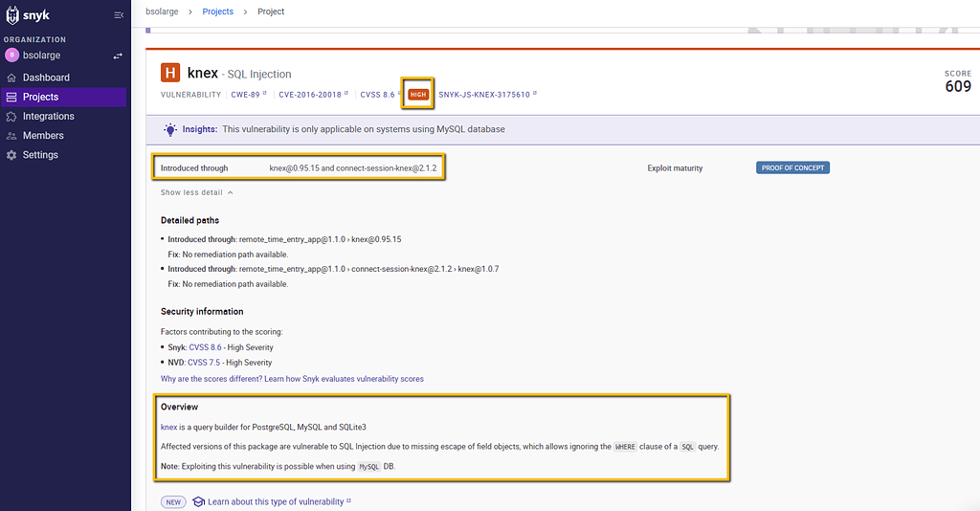Click the orange H severity icon
Viewport: 980px width, 511px height.
170,73
